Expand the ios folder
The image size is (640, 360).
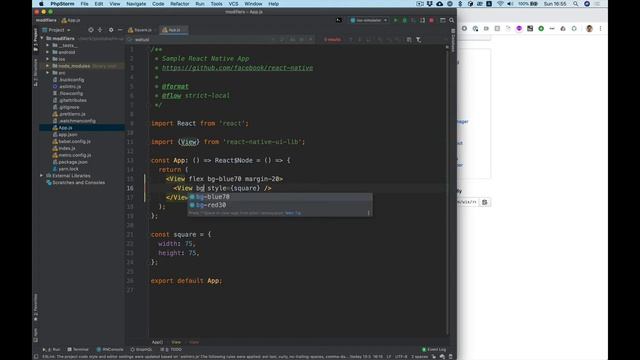coord(48,59)
